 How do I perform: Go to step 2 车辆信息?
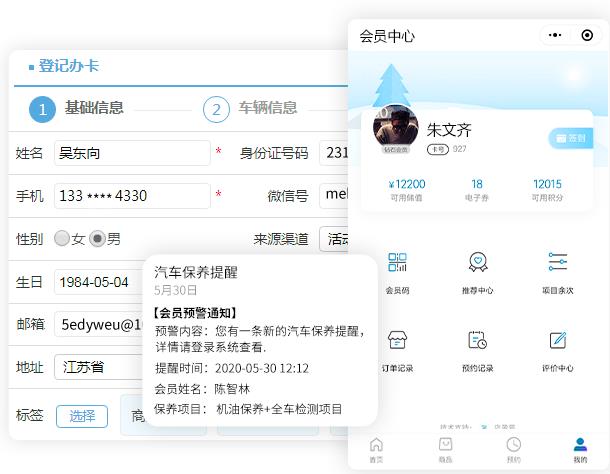coord(250,109)
